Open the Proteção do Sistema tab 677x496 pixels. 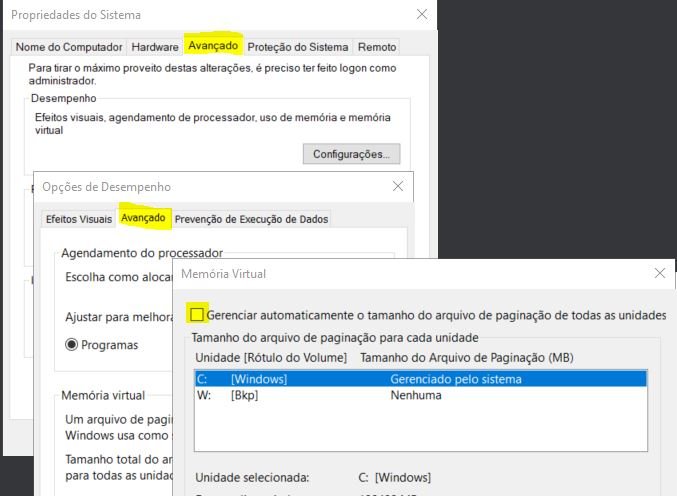tap(297, 47)
